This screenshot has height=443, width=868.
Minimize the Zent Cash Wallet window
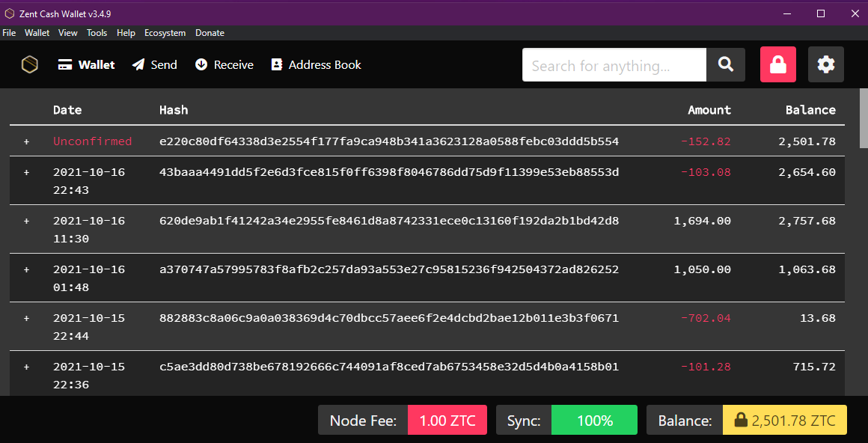786,13
